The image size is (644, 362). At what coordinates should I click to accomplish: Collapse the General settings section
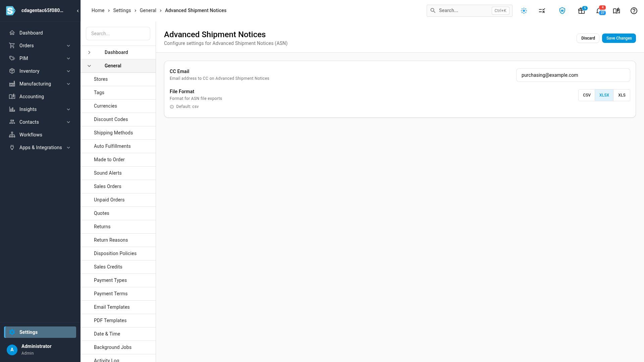[89, 66]
